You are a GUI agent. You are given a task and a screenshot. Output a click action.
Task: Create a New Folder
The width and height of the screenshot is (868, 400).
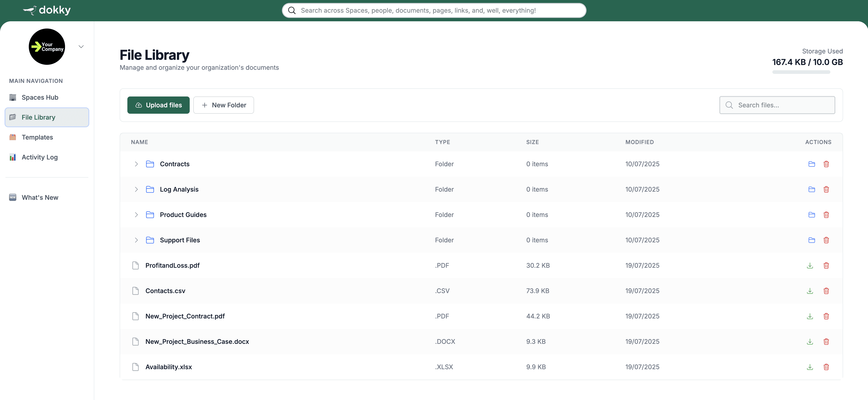click(223, 105)
